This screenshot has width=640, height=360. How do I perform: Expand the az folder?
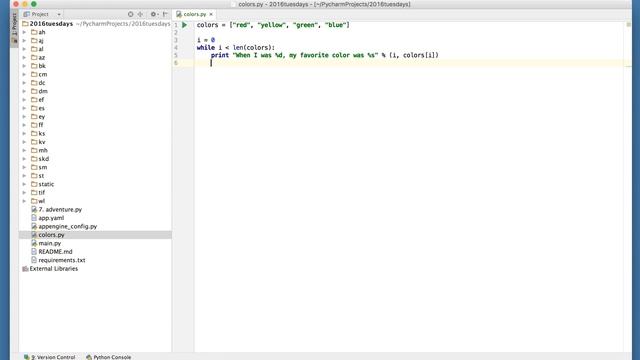(x=24, y=58)
